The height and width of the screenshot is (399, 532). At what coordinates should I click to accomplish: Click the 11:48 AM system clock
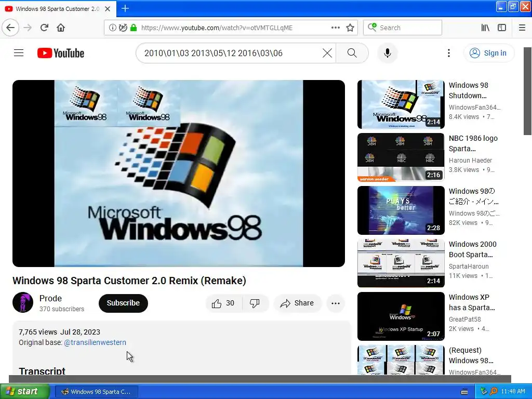(x=513, y=392)
